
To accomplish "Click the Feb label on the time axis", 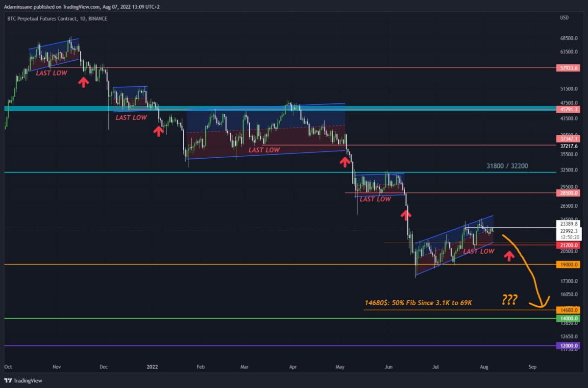I will click(200, 366).
